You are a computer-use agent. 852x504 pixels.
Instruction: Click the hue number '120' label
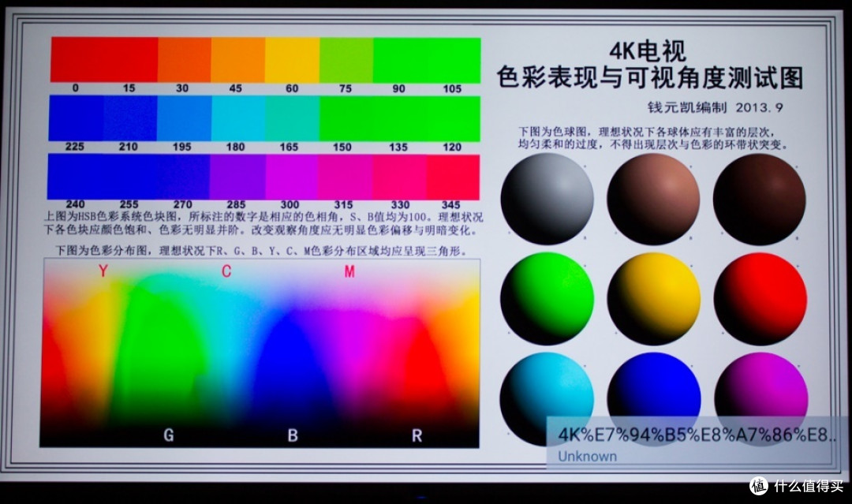click(x=452, y=147)
